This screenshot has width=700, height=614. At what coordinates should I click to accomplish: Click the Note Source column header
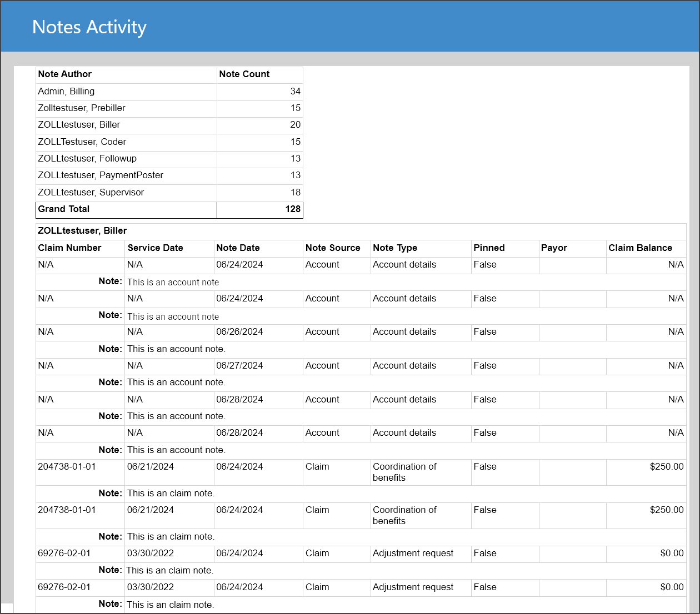[x=333, y=248]
